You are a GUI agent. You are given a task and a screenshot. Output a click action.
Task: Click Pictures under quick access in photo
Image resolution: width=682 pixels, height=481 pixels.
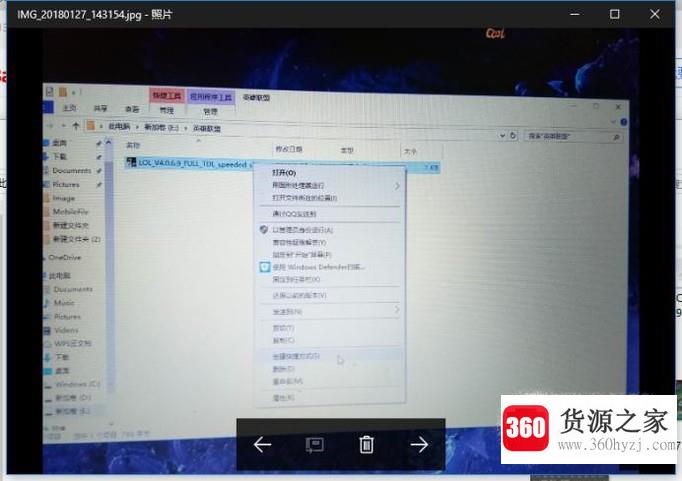[x=66, y=184]
